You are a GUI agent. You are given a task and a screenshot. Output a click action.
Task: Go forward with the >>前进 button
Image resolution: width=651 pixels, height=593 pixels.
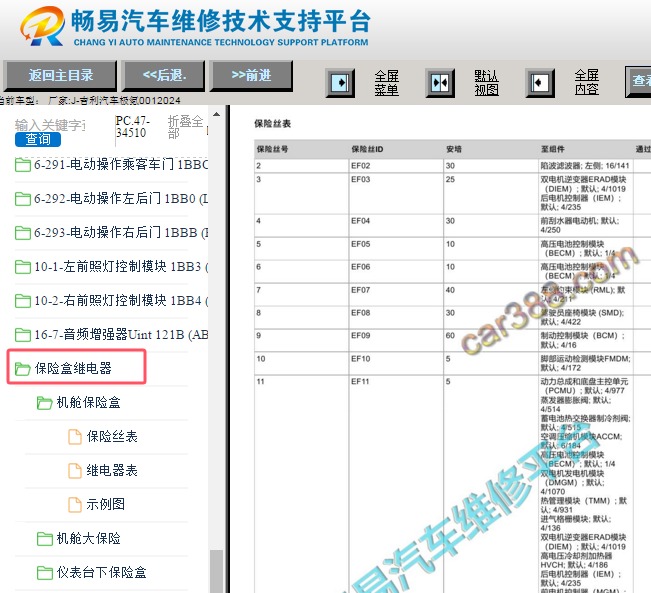pyautogui.click(x=252, y=76)
